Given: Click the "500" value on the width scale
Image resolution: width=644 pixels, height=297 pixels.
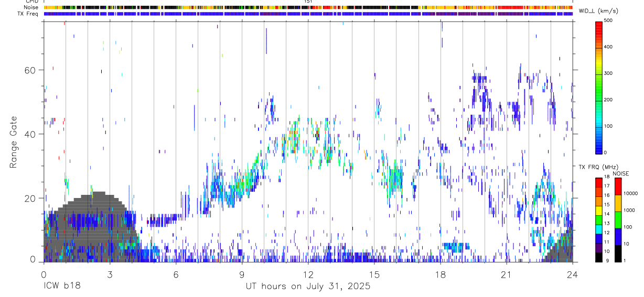Looking at the screenshot, I should click(x=609, y=20).
